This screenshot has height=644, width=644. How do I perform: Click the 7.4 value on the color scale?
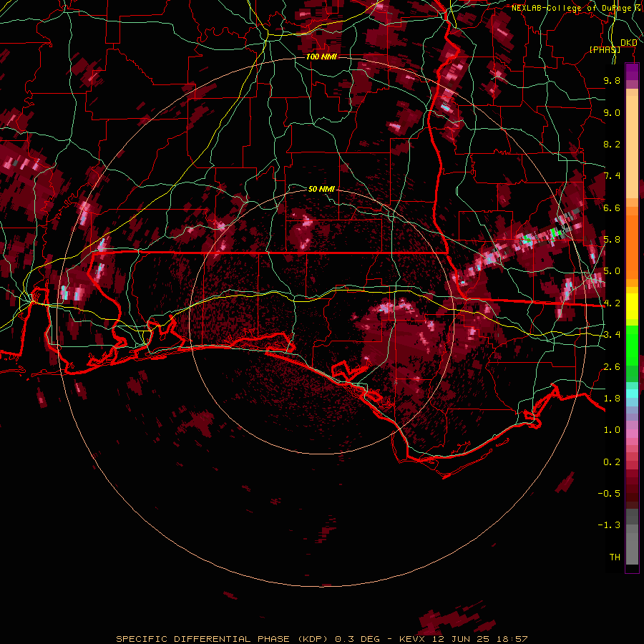click(x=612, y=176)
